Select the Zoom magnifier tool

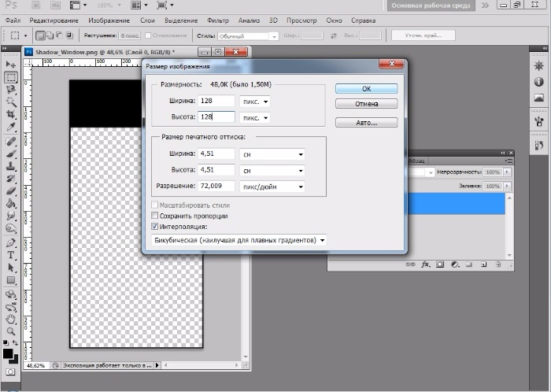pos(11,331)
